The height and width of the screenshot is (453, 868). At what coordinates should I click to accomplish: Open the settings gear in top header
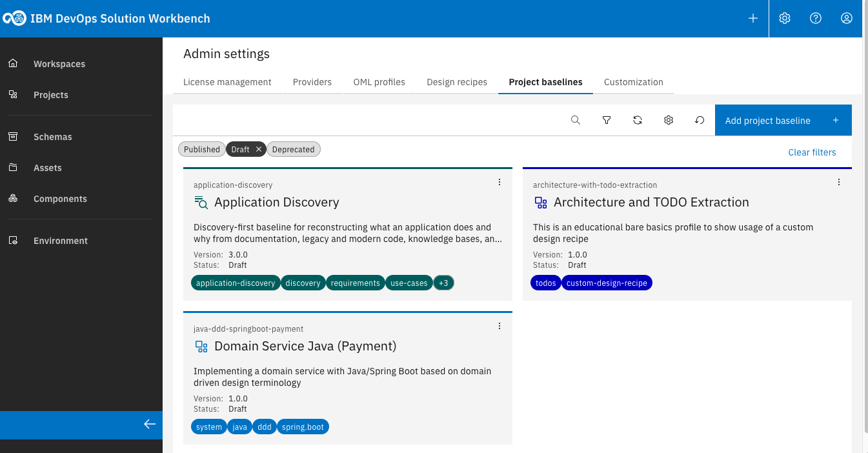click(x=785, y=19)
